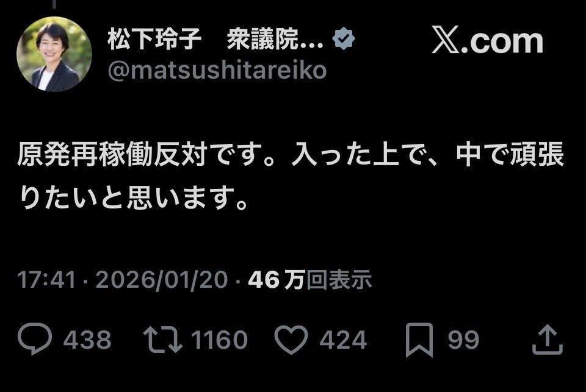Click the X logo in X.com
The height and width of the screenshot is (392, 586).
click(x=446, y=40)
